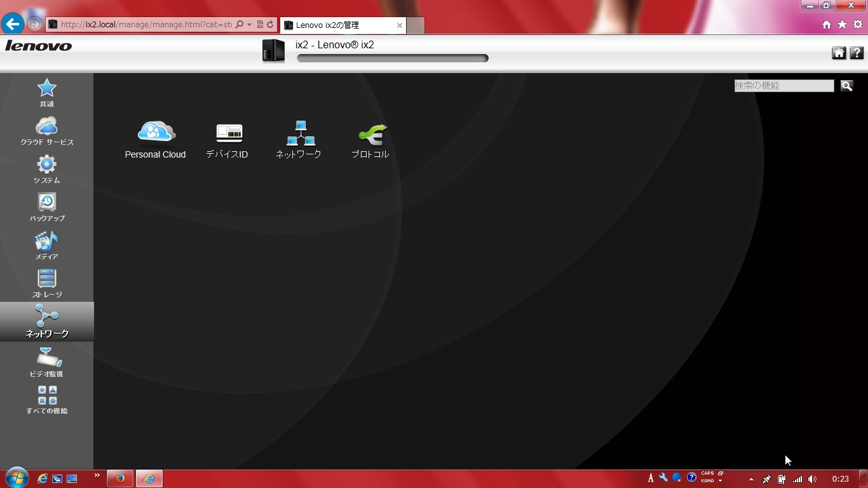Click inside the 検索の機能 search field
The height and width of the screenshot is (488, 868).
point(784,86)
